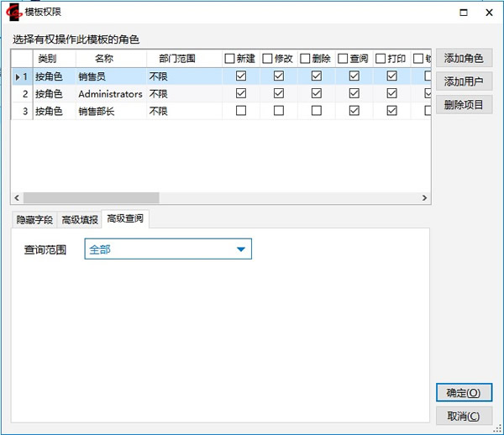Enable 新建 permission for 销售部长

(x=242, y=111)
